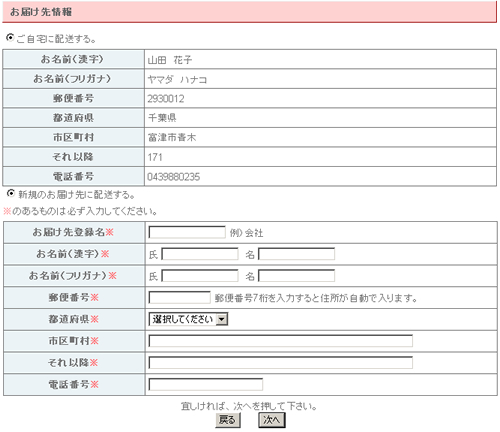Focus the お名前(漢字) 氏 input field

[x=200, y=254]
